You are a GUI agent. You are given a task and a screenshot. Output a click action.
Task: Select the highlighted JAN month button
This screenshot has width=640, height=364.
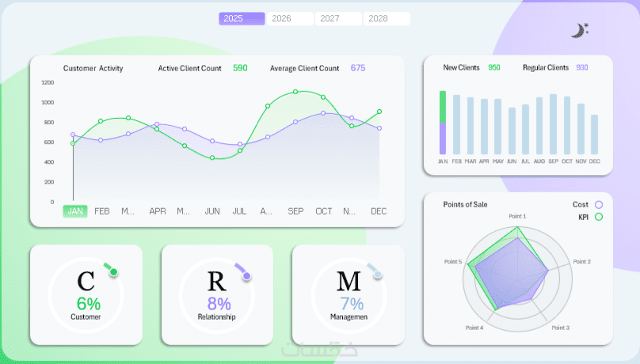point(75,211)
